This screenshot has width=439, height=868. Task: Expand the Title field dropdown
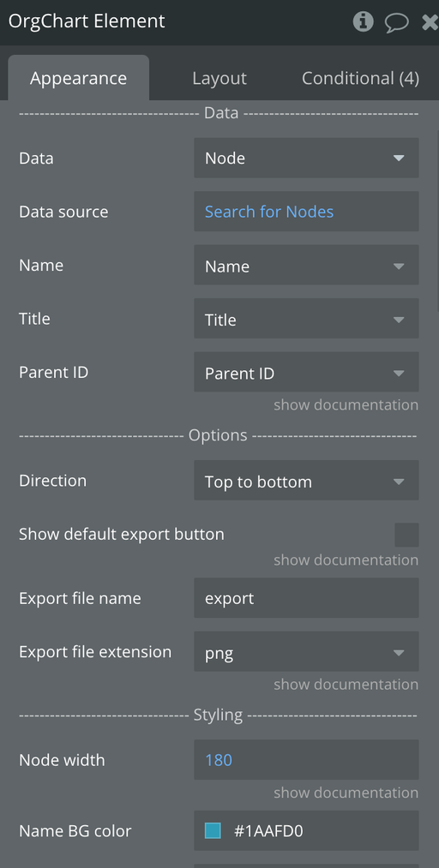306,320
